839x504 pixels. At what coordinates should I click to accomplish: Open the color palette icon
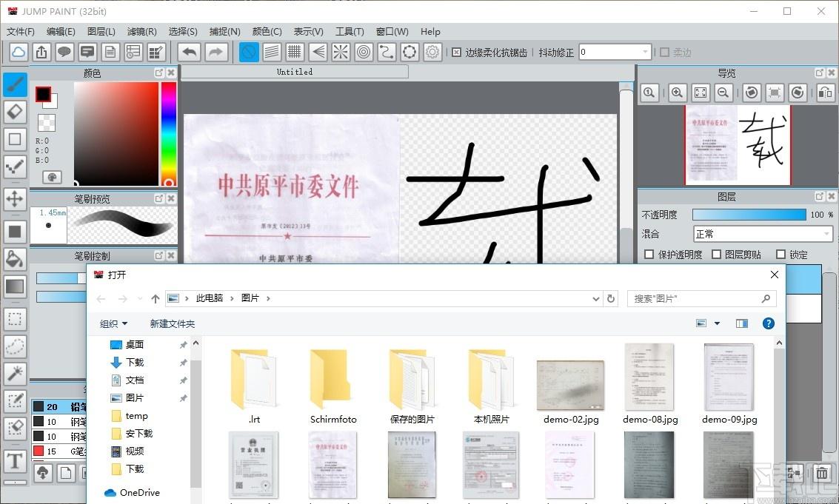coord(52,177)
